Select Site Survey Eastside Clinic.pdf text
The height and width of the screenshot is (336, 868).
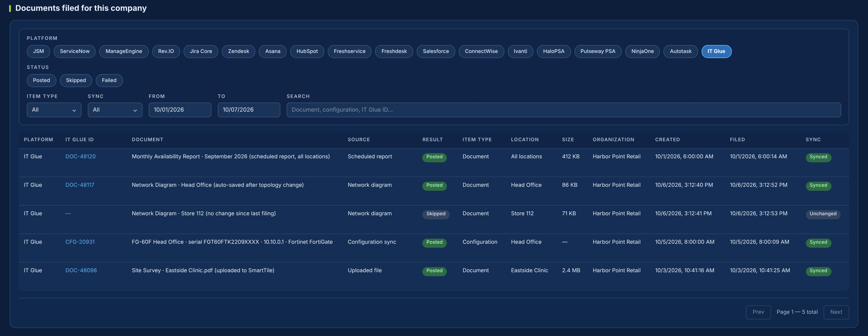[x=203, y=271]
